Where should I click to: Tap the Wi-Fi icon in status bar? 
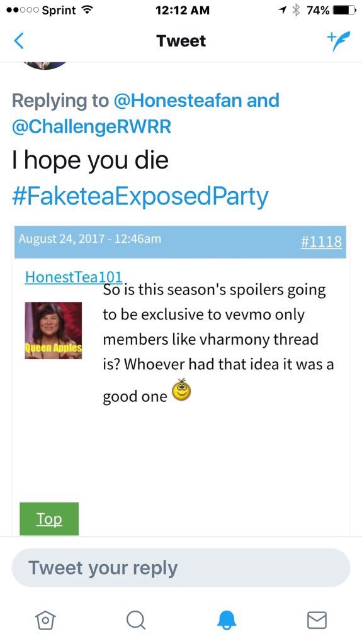86,10
